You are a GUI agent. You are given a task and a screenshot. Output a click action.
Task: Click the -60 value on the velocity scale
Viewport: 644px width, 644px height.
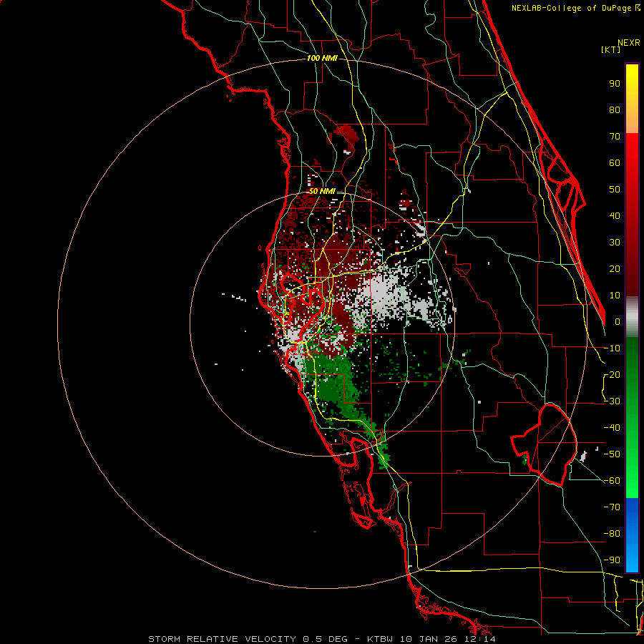[x=612, y=481]
